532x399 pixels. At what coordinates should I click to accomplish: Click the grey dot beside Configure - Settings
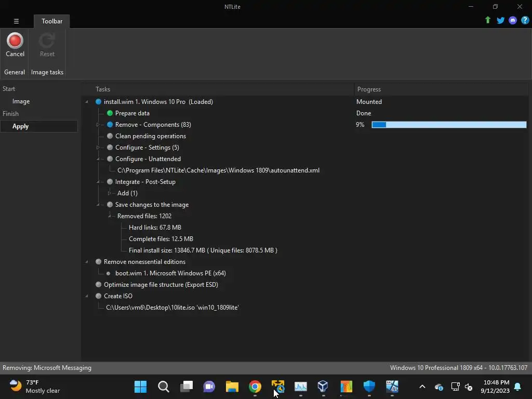[110, 147]
